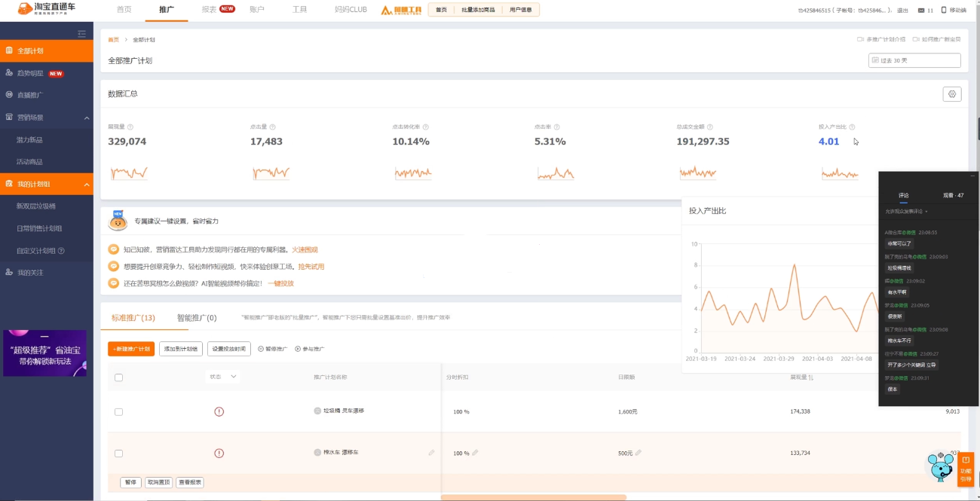Open the 状态 filter dropdown
The image size is (980, 501).
223,376
